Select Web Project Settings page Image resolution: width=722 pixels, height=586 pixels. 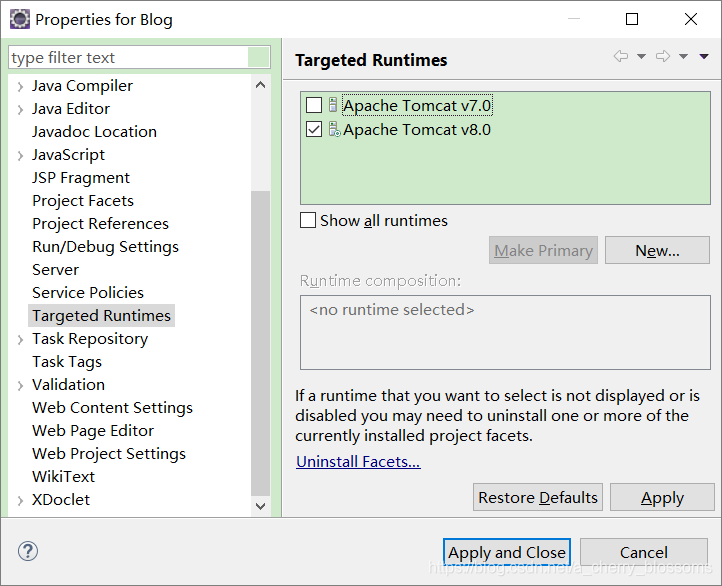pos(109,453)
